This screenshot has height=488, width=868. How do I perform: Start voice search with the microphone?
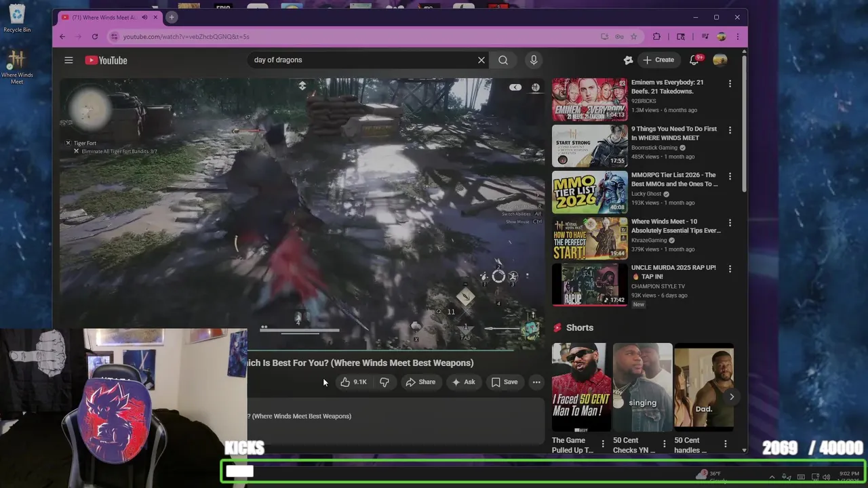pyautogui.click(x=534, y=60)
